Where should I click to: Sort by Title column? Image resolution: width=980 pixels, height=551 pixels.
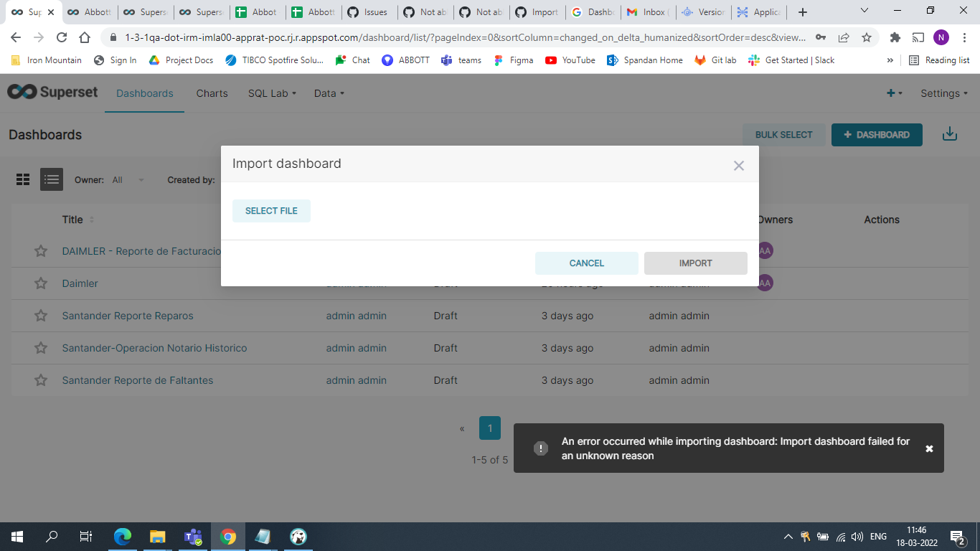pos(77,220)
